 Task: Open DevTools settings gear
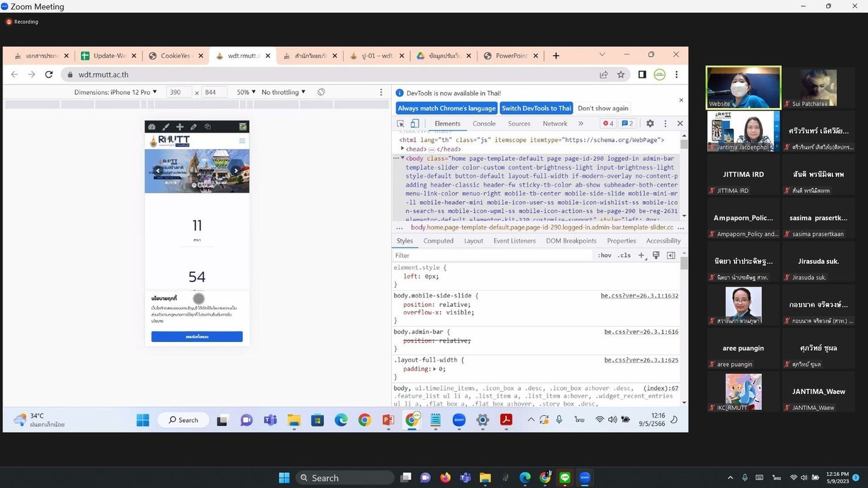point(650,123)
